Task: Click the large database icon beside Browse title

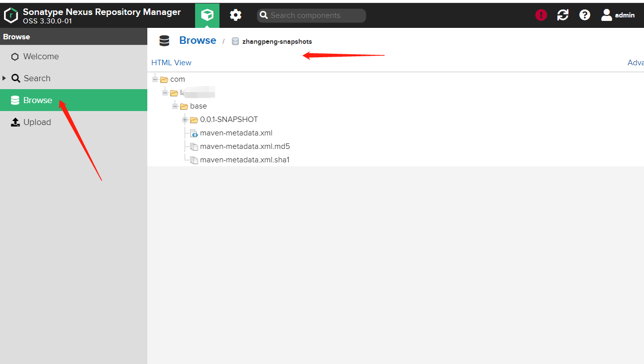Action: (164, 41)
